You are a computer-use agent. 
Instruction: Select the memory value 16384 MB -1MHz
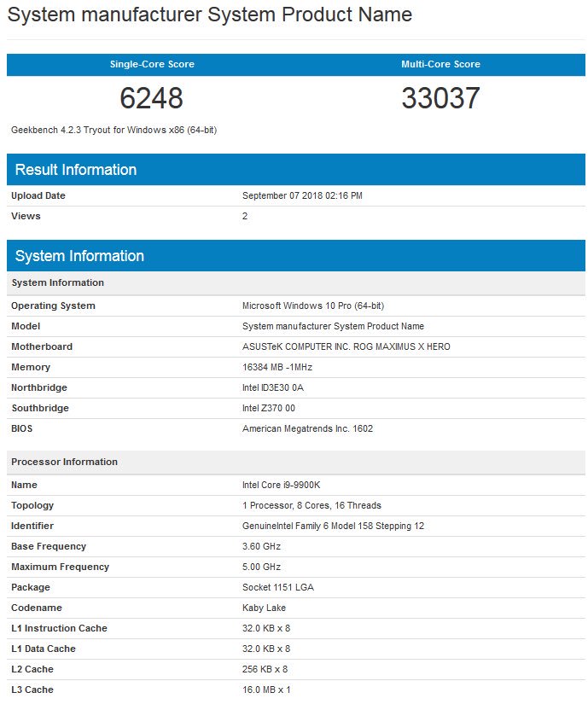pyautogui.click(x=277, y=367)
